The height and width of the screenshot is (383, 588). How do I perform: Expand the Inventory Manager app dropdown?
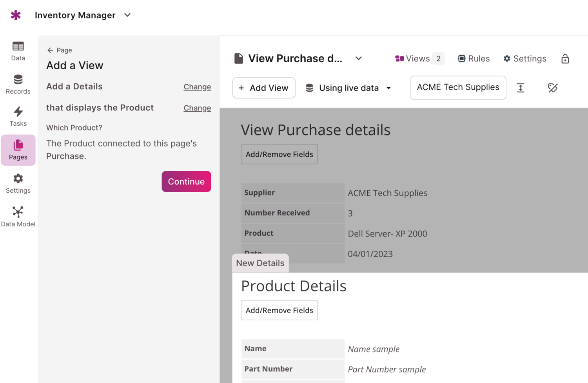(127, 15)
